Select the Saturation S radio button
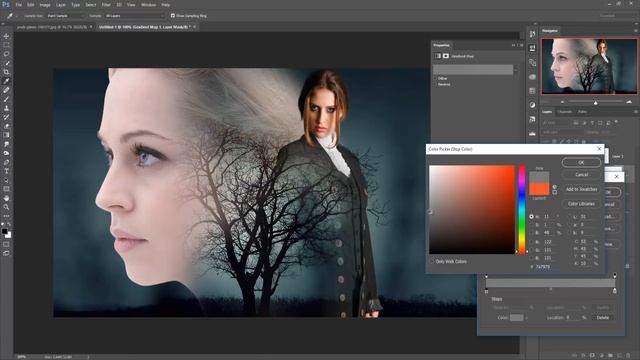 [x=531, y=225]
